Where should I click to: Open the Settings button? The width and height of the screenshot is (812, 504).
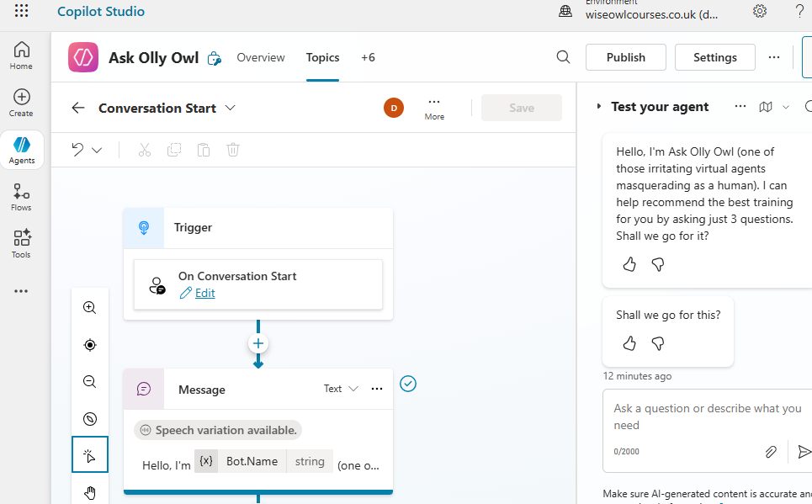pos(714,57)
